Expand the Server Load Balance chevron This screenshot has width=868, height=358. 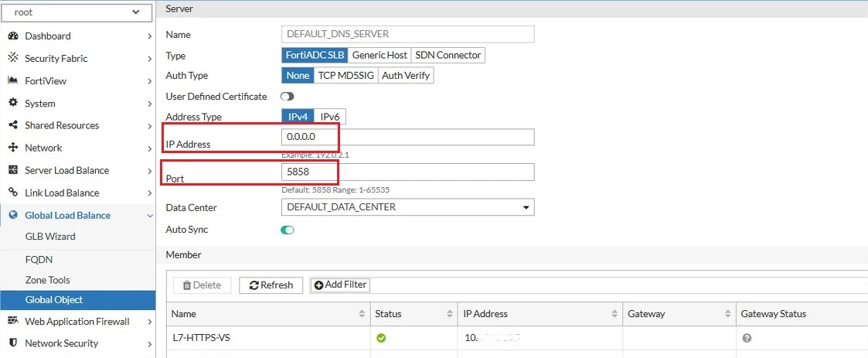point(150,171)
